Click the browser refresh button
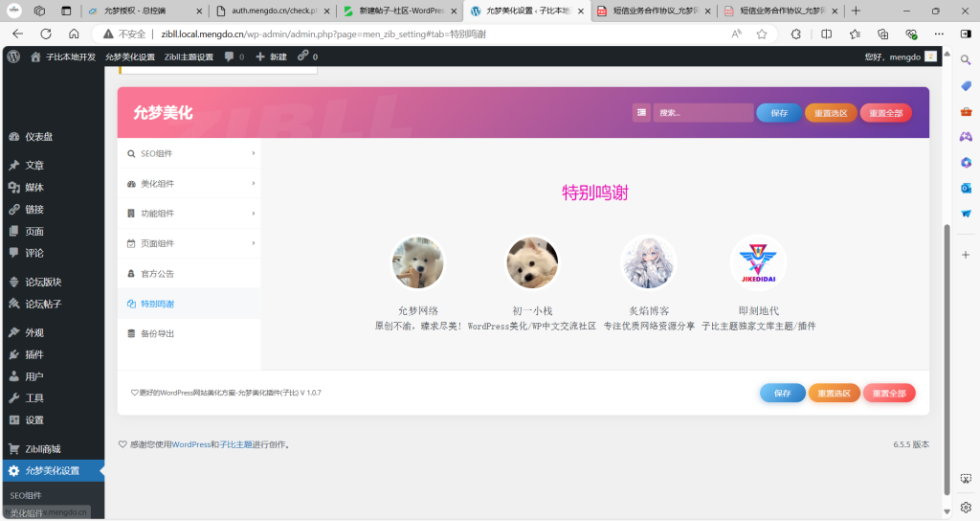980x521 pixels. pyautogui.click(x=45, y=34)
